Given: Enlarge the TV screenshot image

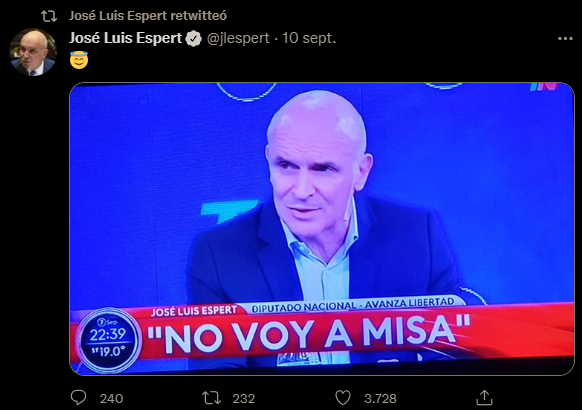Looking at the screenshot, I should click(x=322, y=229).
